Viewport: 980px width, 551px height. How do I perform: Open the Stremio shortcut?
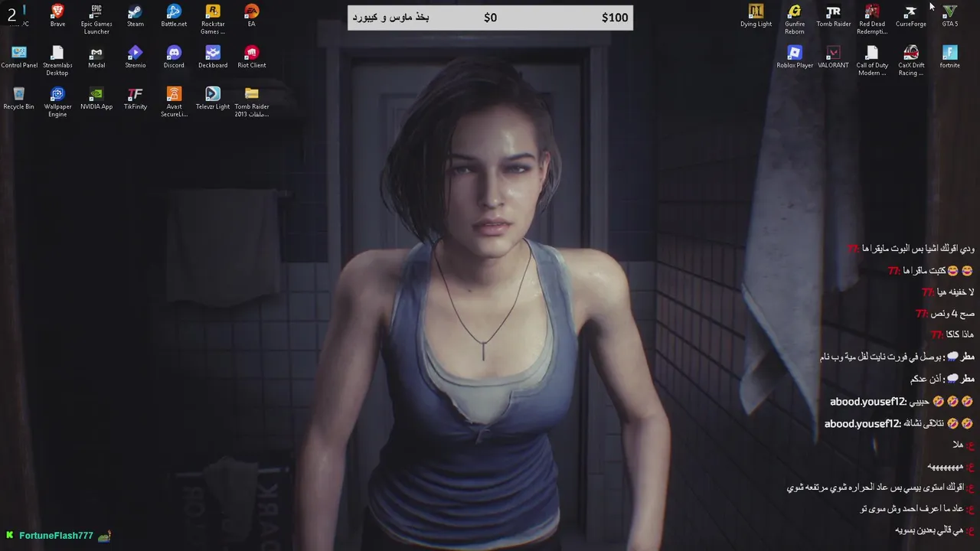[x=136, y=57]
